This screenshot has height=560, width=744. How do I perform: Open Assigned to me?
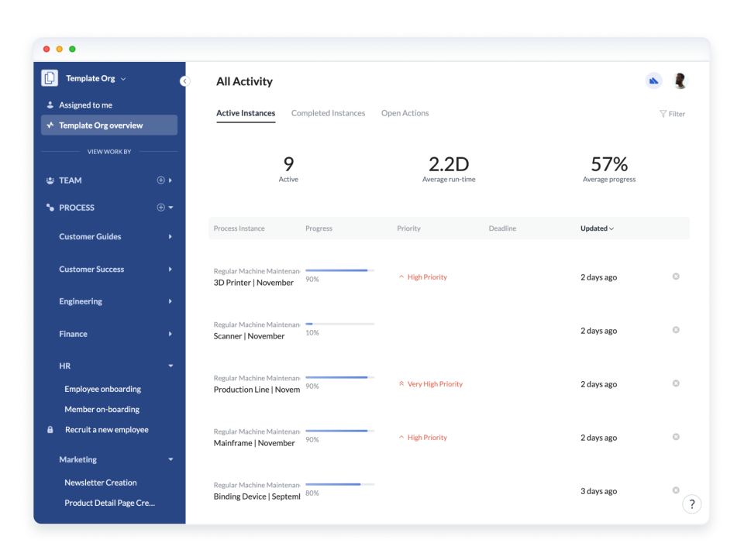click(85, 105)
